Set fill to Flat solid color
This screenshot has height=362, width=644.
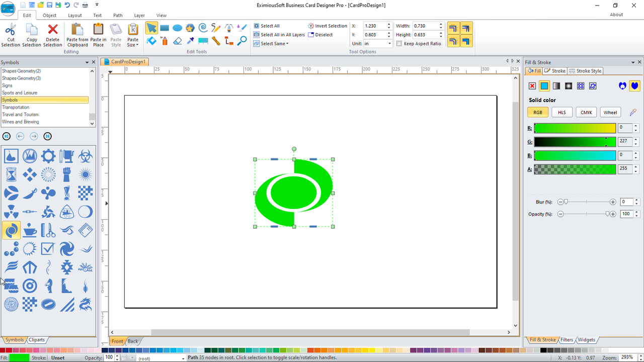(x=544, y=86)
